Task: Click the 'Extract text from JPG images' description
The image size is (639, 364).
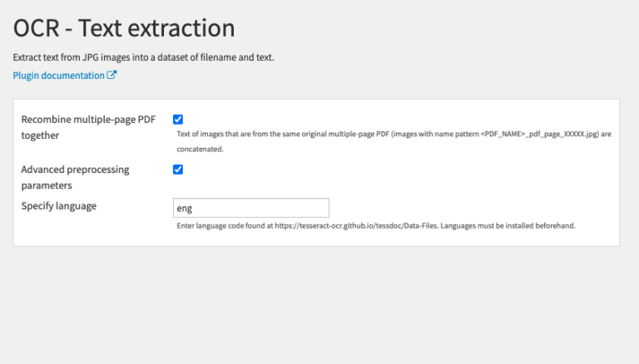Action: click(143, 57)
